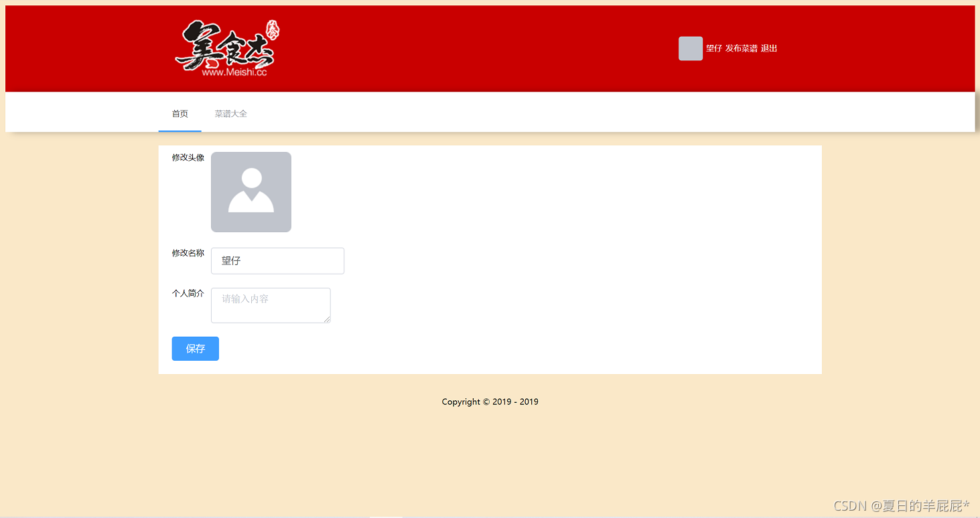Click the blue 保存 button
980x518 pixels.
196,349
